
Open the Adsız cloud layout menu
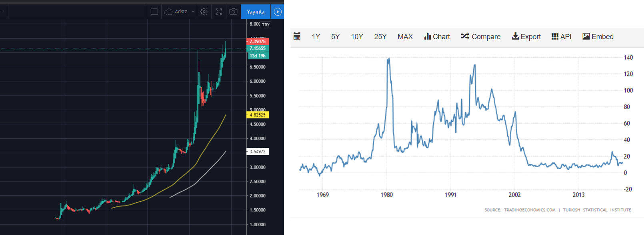pyautogui.click(x=179, y=12)
